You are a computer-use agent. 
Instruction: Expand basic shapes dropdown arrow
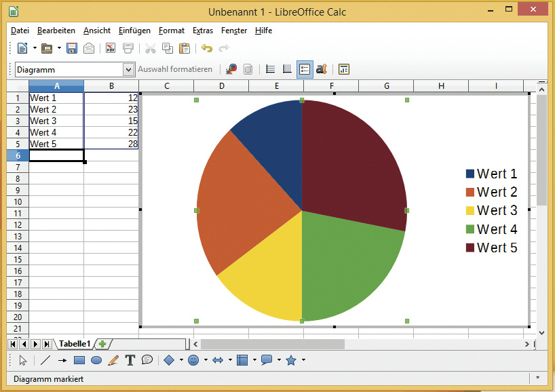181,360
